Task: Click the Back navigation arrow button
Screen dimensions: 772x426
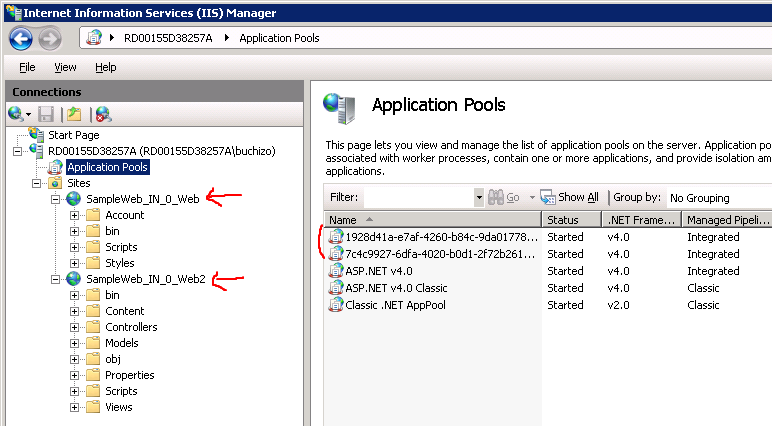Action: [21, 38]
